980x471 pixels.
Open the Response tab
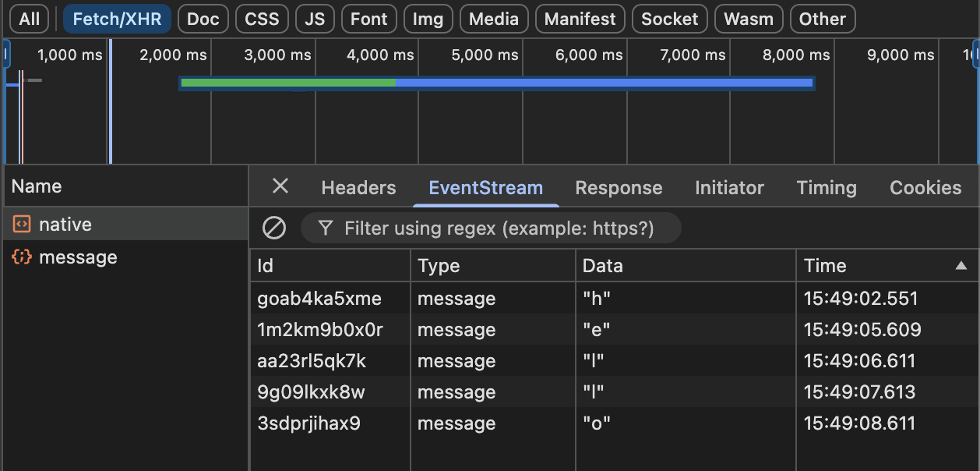[x=619, y=188]
